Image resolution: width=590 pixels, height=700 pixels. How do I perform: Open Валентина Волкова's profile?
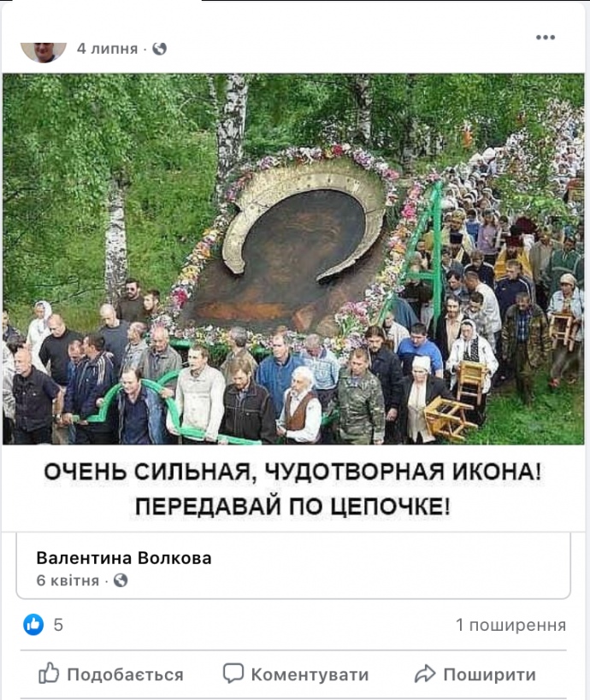coord(124,558)
